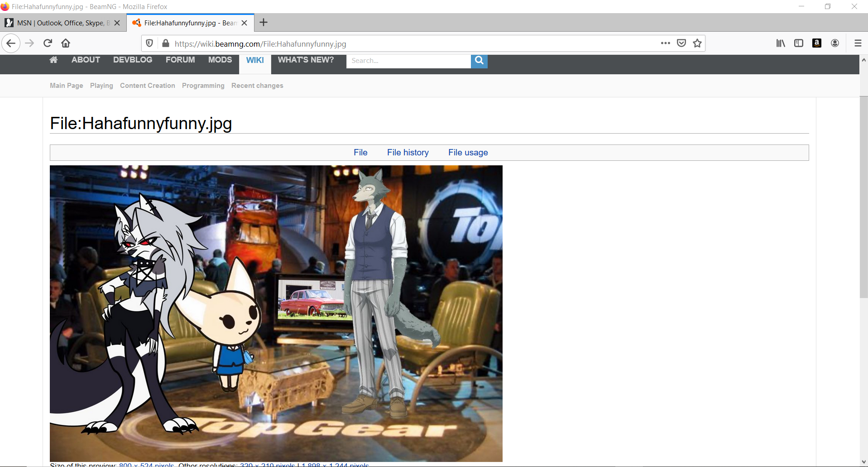Screen dimensions: 868x467
Task: Open the Hahafunnyfunny.jpg preview image
Action: 276,313
